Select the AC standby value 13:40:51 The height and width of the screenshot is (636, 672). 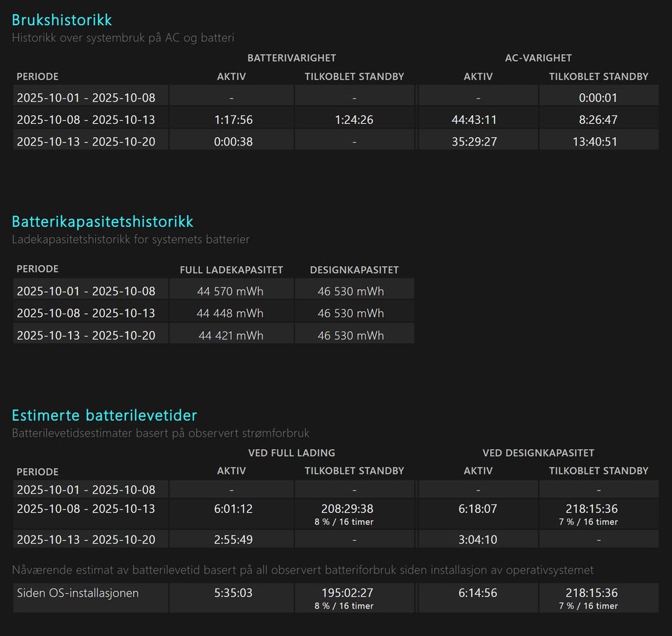click(x=595, y=141)
